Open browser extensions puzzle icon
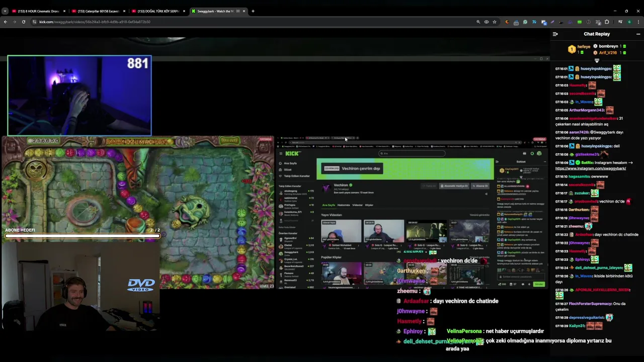Image resolution: width=644 pixels, height=362 pixels. 607,22
